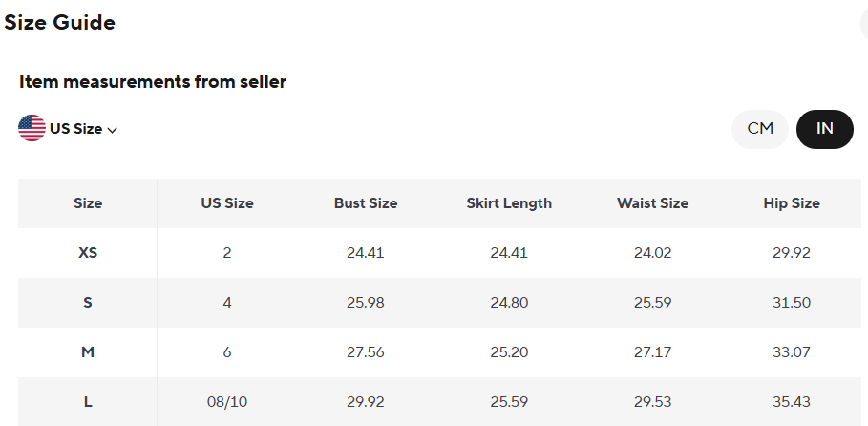
Task: Click the Waist Size column header
Action: (x=652, y=203)
